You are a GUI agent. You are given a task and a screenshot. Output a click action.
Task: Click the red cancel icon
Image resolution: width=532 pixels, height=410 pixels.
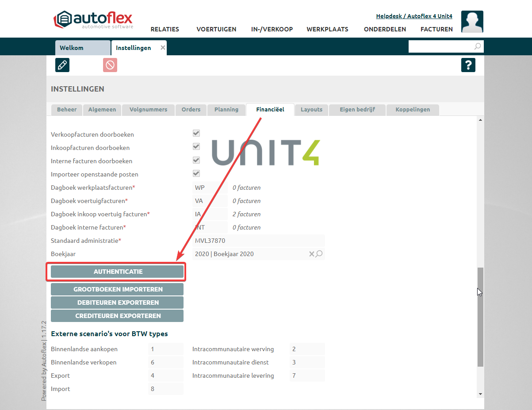click(x=110, y=65)
